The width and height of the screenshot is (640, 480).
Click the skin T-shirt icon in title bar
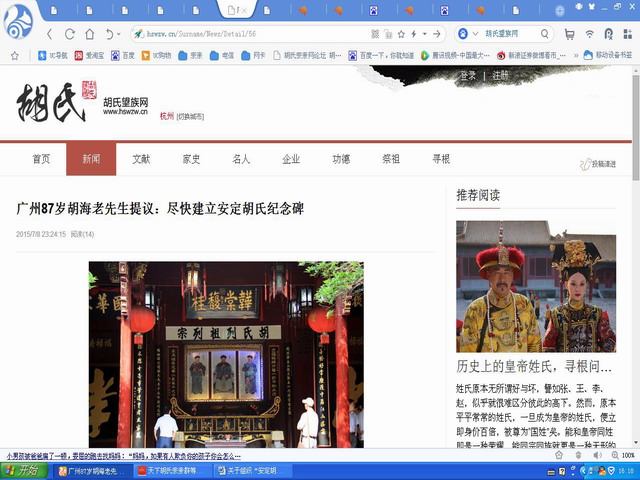592,7
